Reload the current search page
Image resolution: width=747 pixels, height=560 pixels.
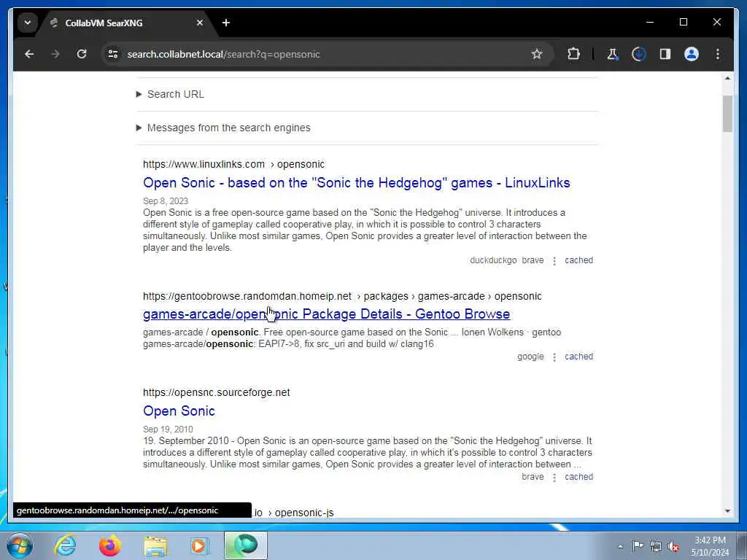tap(82, 54)
